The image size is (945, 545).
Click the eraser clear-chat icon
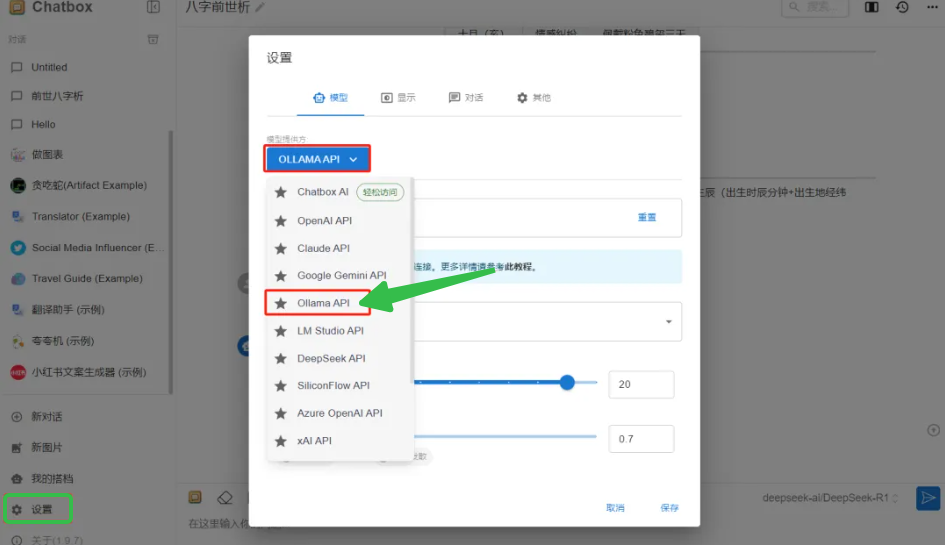coord(225,498)
